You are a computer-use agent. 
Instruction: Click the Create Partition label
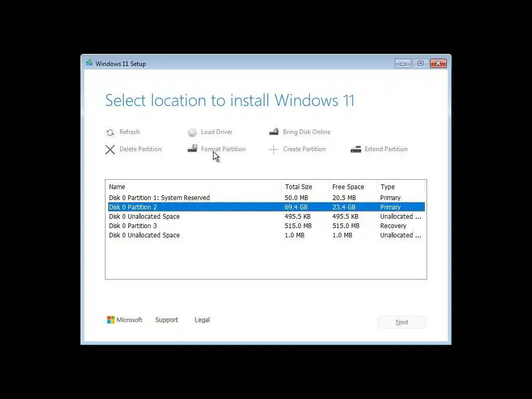[x=304, y=149]
